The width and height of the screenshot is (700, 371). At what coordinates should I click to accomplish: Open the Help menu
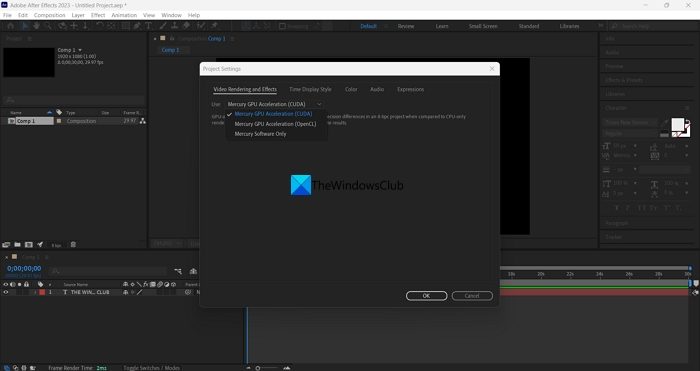194,15
